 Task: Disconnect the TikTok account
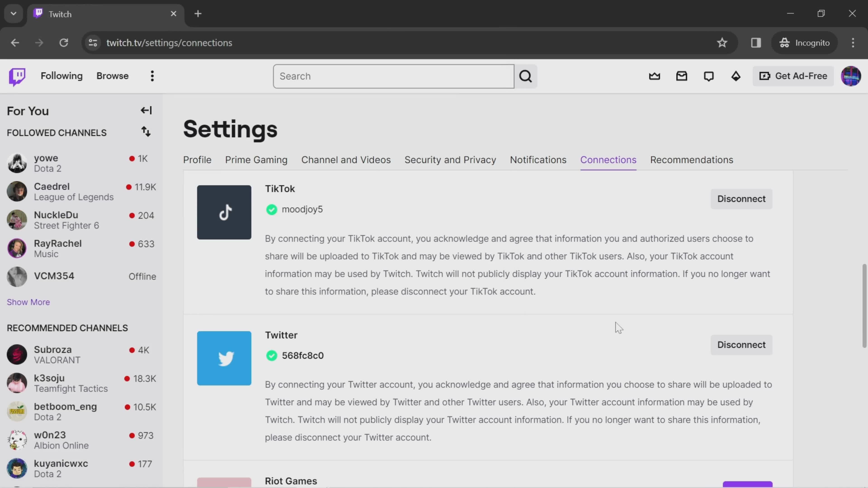tap(741, 199)
